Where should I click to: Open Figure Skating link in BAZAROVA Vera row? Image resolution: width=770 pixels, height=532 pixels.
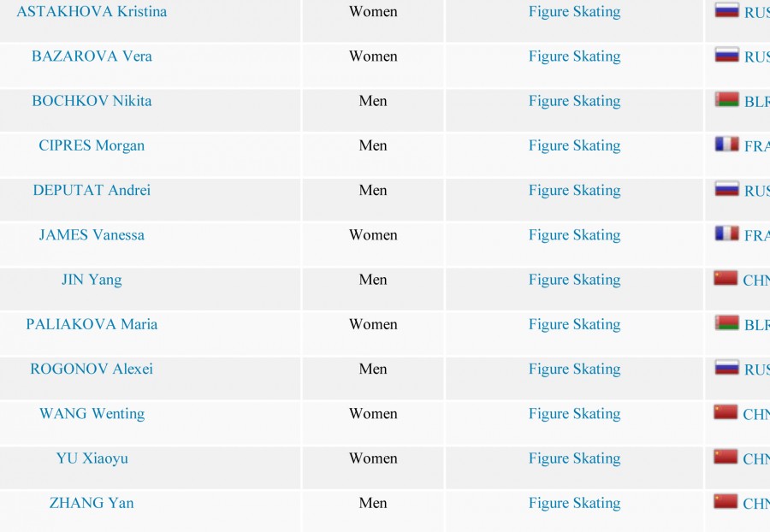tap(575, 56)
